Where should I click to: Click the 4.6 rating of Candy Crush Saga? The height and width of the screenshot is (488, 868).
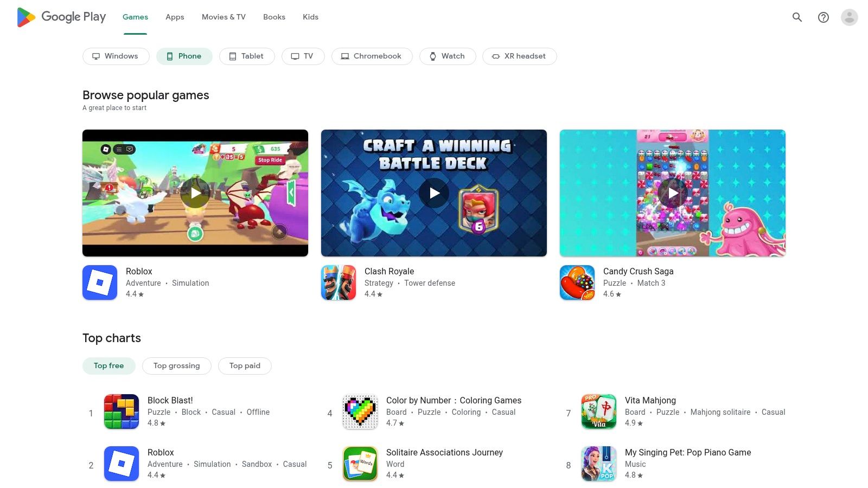click(612, 294)
